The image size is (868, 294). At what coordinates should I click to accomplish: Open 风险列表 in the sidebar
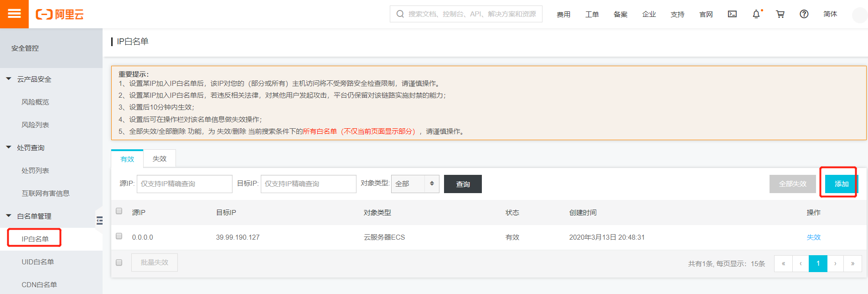[x=35, y=125]
